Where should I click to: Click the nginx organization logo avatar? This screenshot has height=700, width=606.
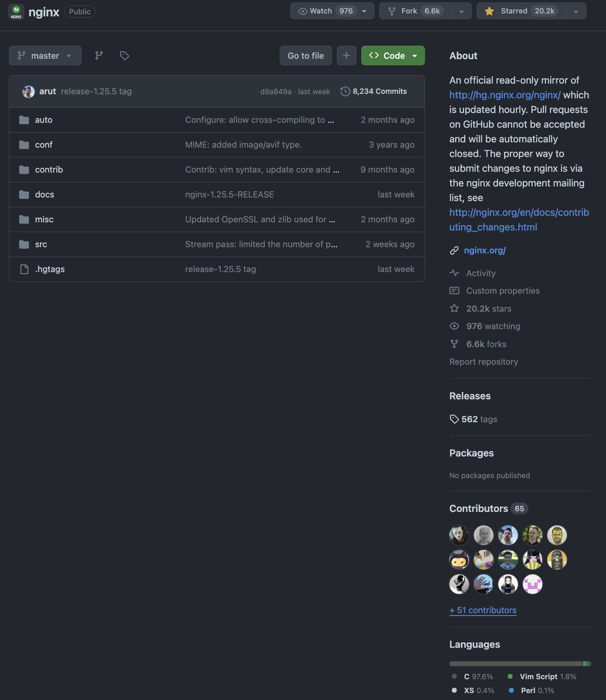[16, 12]
